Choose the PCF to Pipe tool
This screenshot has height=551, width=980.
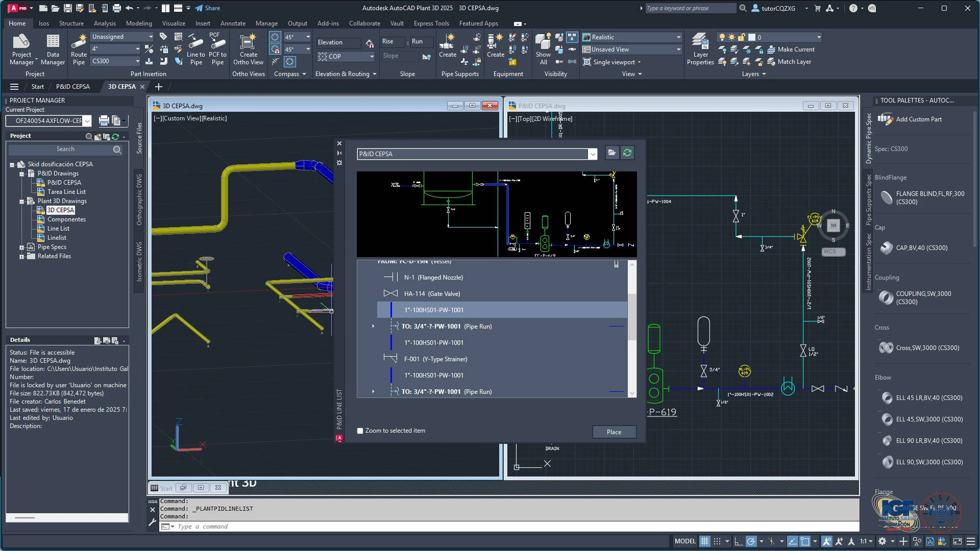point(217,49)
